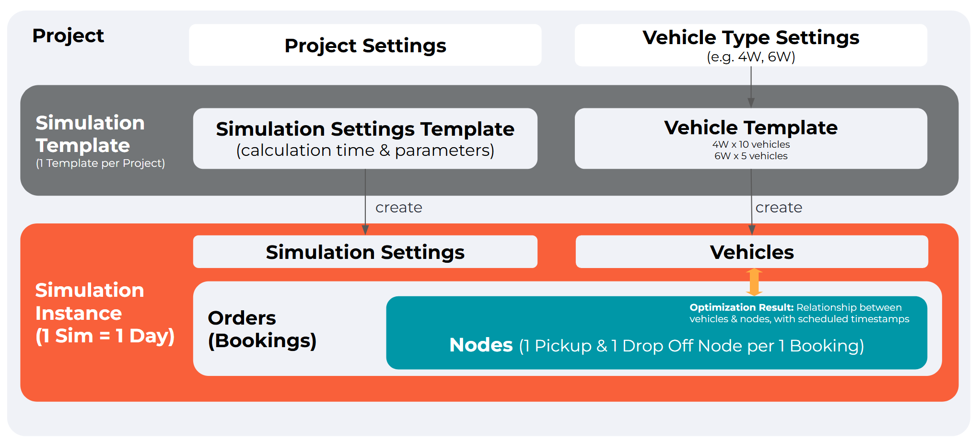
Task: Click the Simulation Settings Template box
Action: (x=365, y=138)
